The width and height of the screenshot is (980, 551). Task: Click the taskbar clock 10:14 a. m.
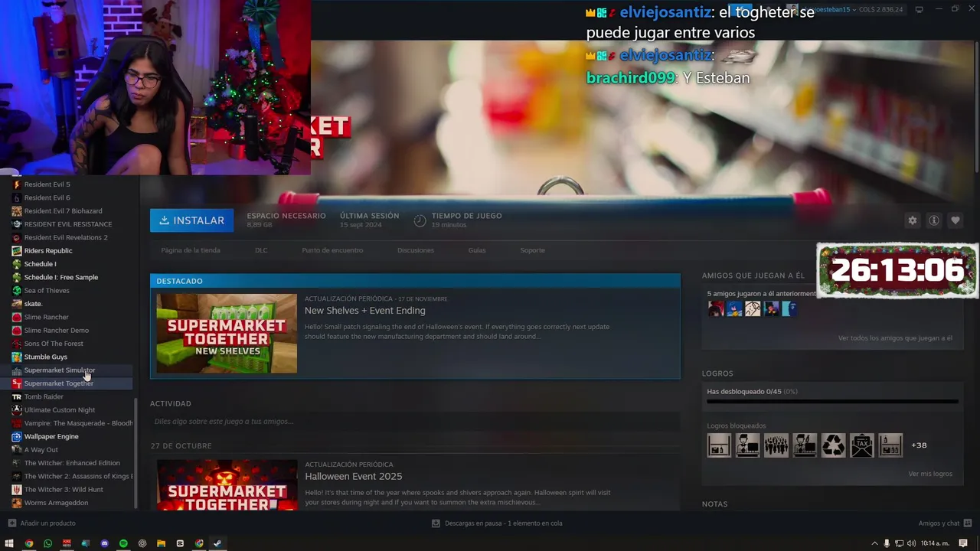[935, 543]
